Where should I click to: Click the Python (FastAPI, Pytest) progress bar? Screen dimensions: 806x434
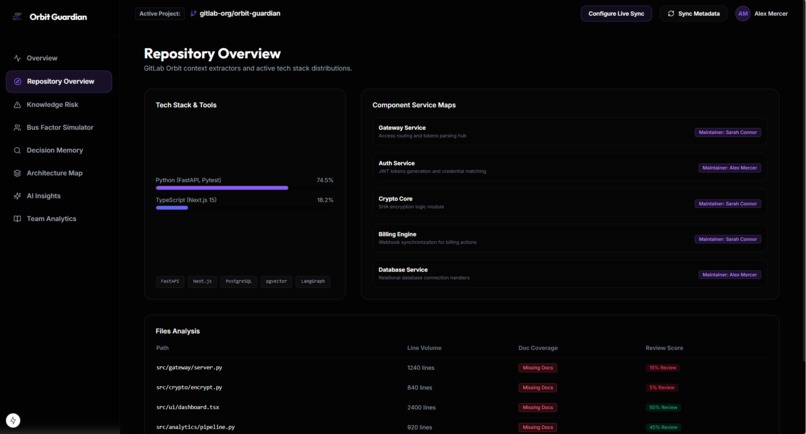245,188
